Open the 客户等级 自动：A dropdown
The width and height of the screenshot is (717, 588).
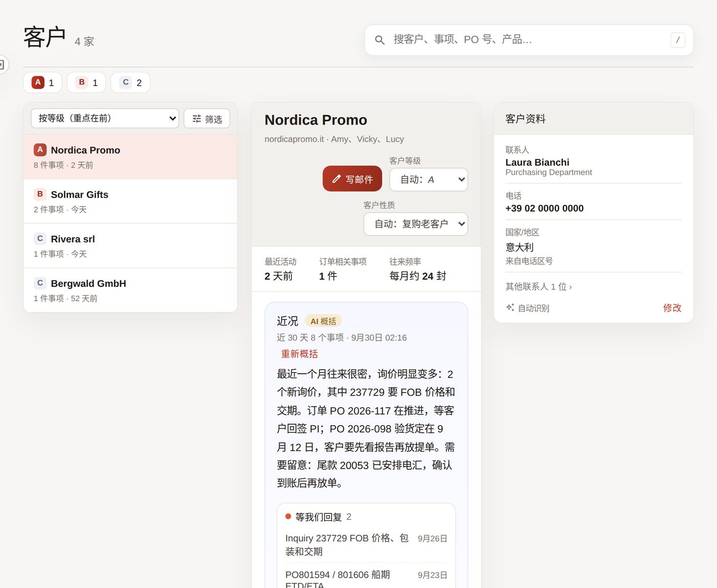tap(429, 179)
